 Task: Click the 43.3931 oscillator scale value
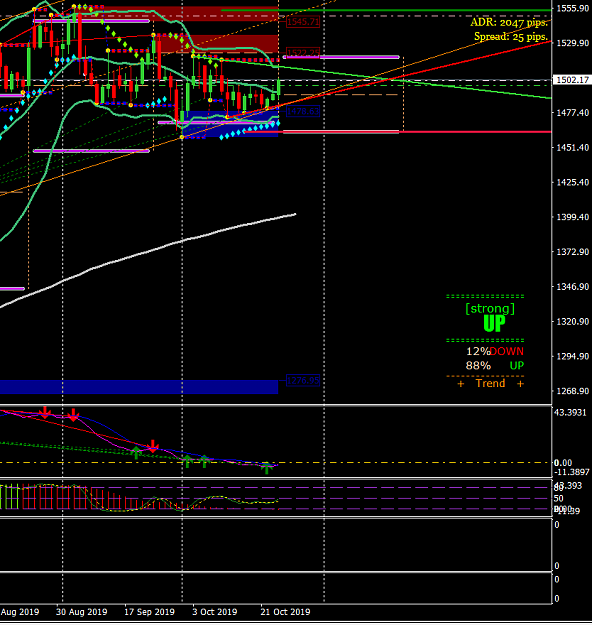point(570,413)
